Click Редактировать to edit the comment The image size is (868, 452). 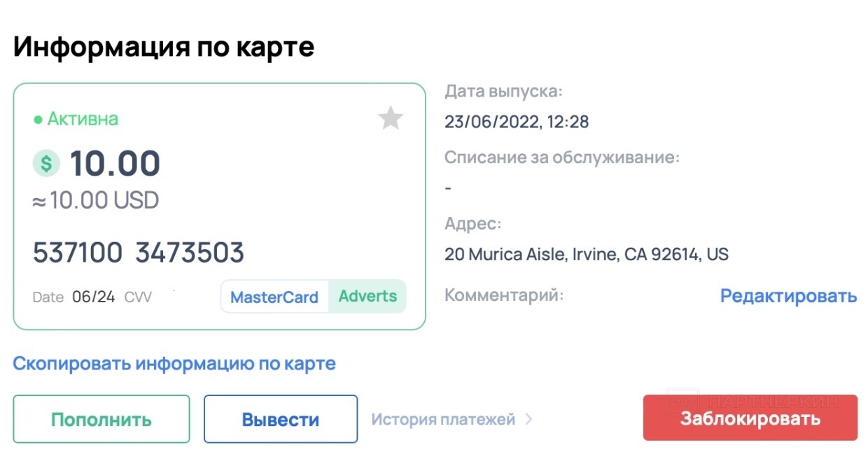tap(788, 296)
